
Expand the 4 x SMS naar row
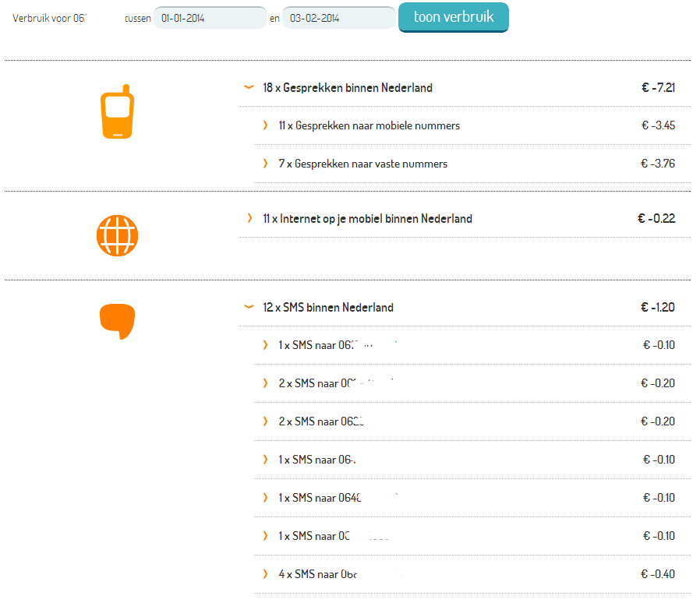265,574
